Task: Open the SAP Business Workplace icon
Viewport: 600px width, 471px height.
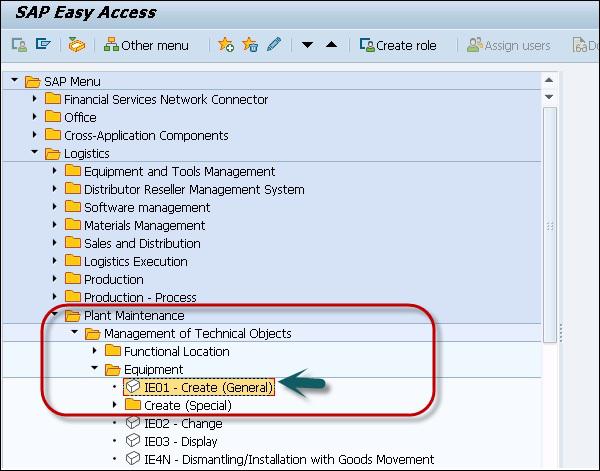Action: tap(77, 45)
